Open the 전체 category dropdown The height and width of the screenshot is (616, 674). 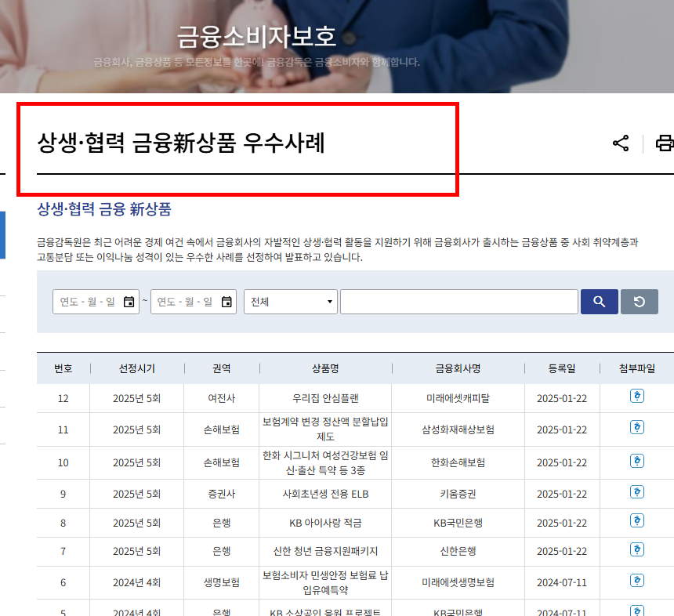click(290, 302)
